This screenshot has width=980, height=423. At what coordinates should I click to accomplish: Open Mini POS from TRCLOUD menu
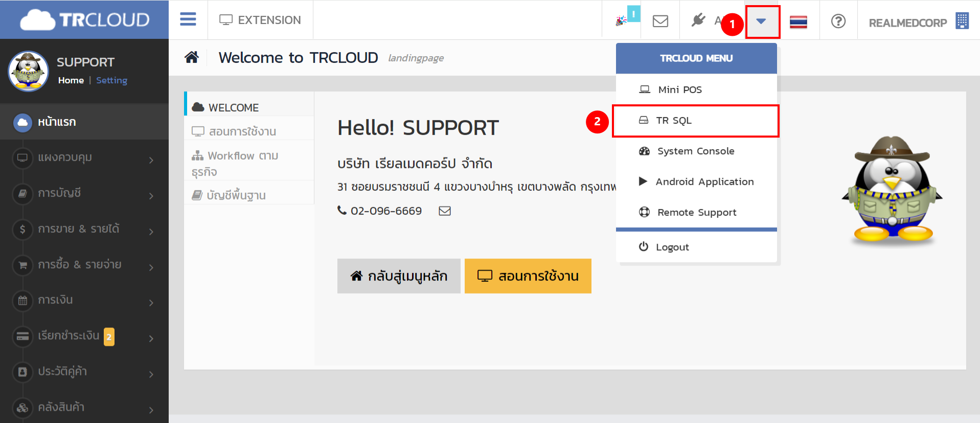696,90
